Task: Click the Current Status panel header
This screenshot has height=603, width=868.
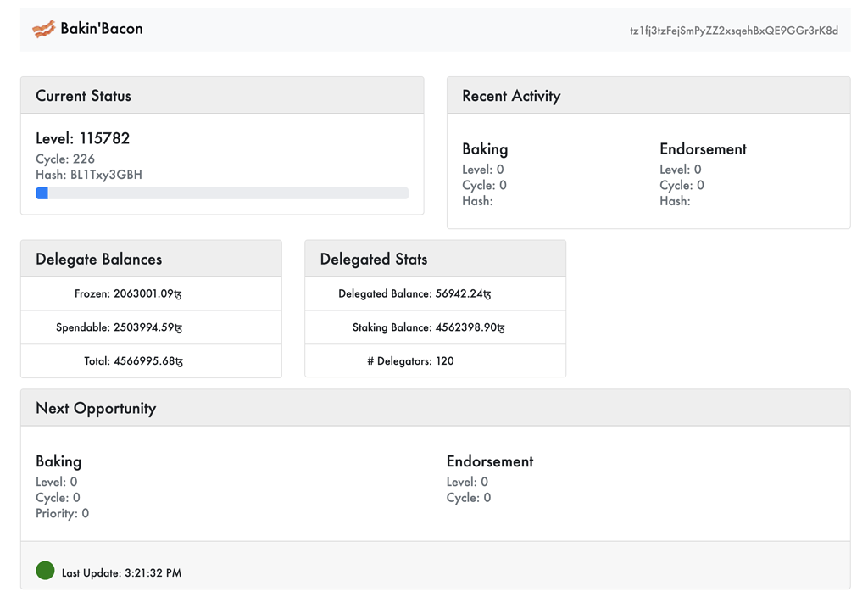Action: point(83,96)
